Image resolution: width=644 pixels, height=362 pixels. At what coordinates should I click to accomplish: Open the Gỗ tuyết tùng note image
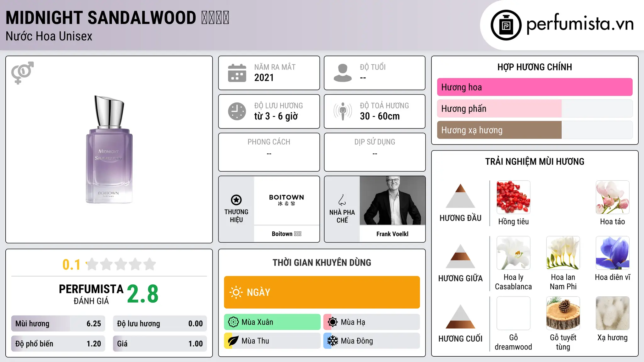tap(563, 313)
